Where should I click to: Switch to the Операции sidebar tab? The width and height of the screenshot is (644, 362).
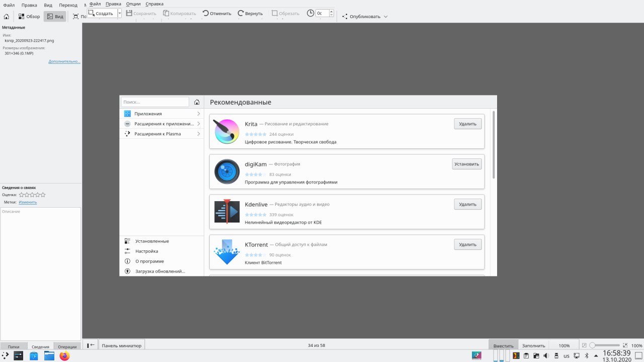[67, 346]
